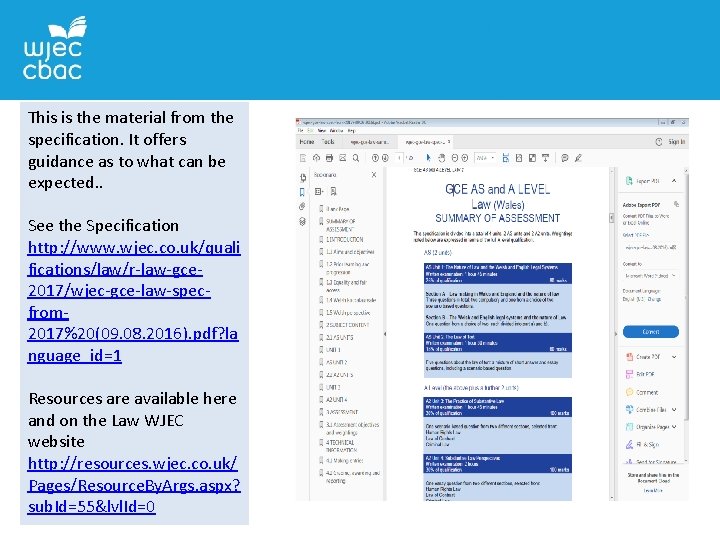720x540 pixels.
Task: Go to previous page with up arrow icon
Action: (375, 158)
